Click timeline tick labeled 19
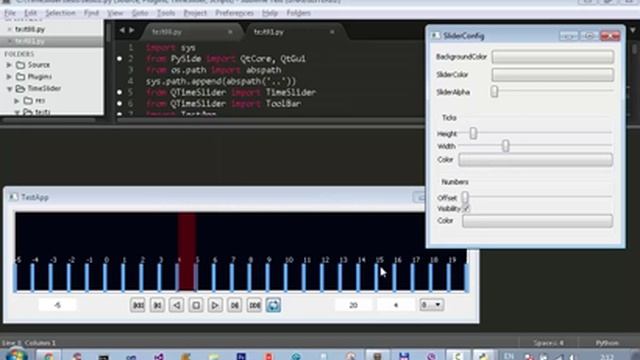This screenshot has height=360, width=640. [x=449, y=278]
